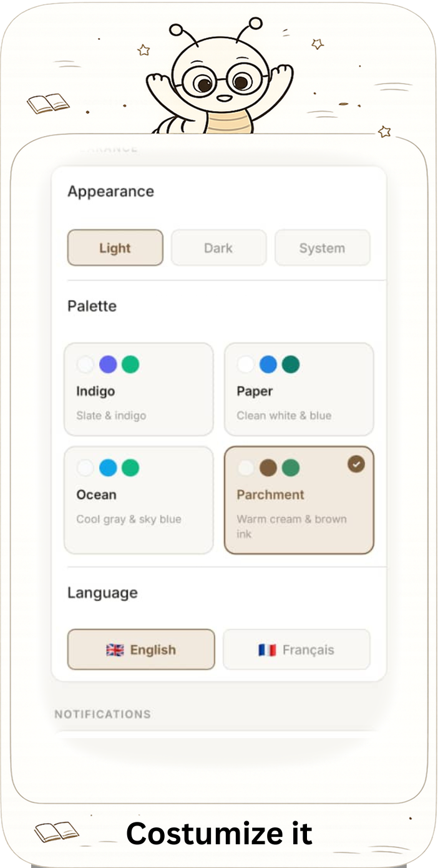Select the Paper palette card
This screenshot has height=868, width=438.
pyautogui.click(x=299, y=389)
